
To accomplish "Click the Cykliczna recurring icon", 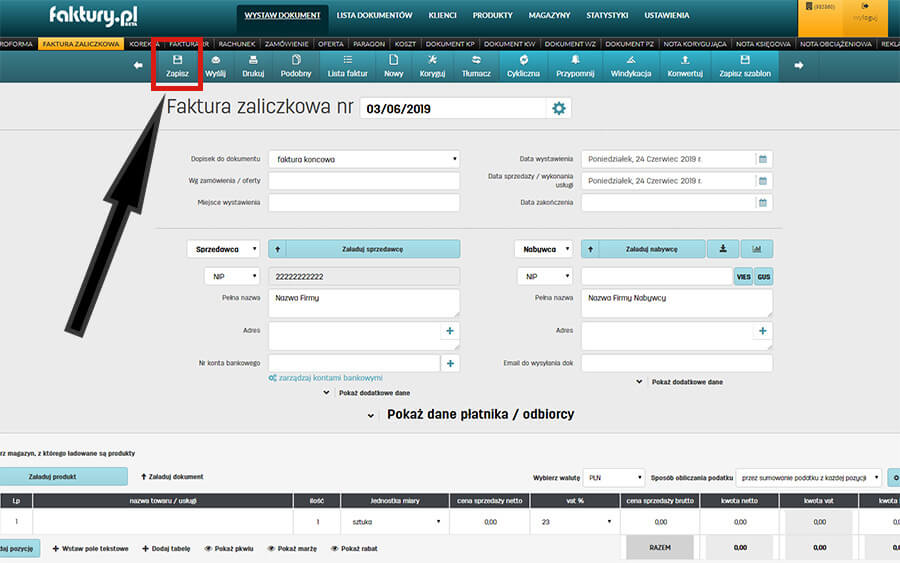I will [x=523, y=66].
